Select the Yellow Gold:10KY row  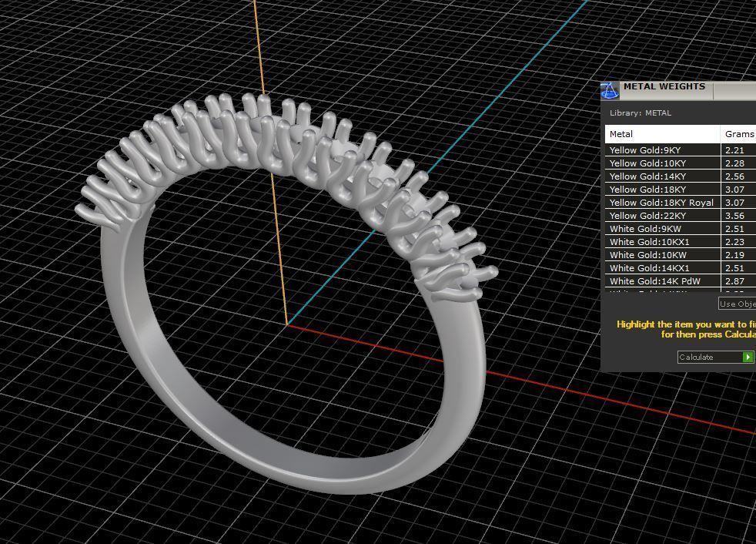click(x=681, y=163)
